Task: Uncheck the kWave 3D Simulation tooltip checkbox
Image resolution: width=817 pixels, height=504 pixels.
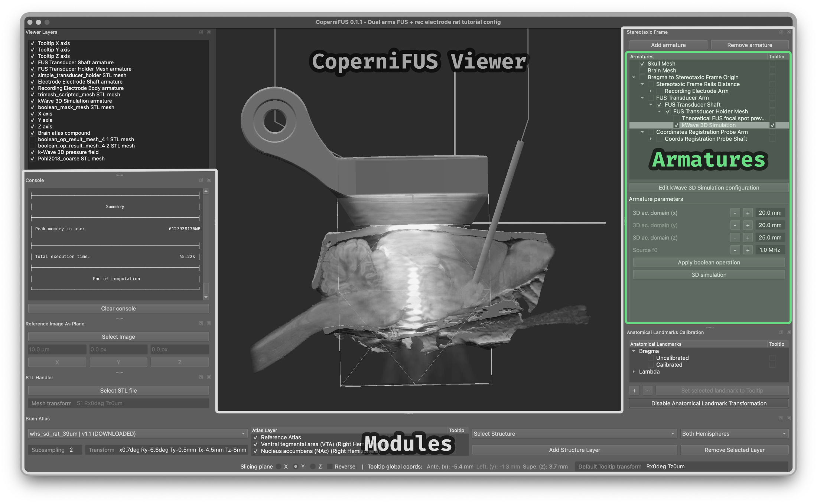Action: (772, 125)
